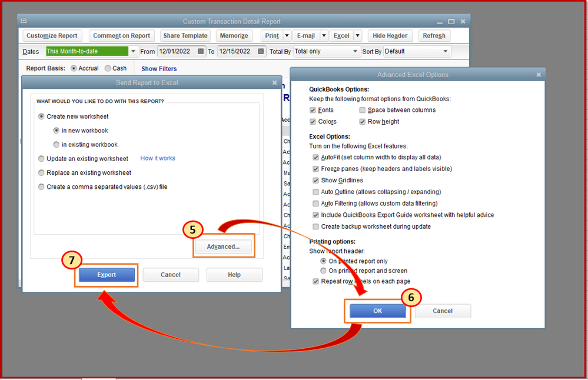Image resolution: width=588 pixels, height=380 pixels.
Task: Expand the Excel button dropdown arrow
Action: pyautogui.click(x=358, y=36)
